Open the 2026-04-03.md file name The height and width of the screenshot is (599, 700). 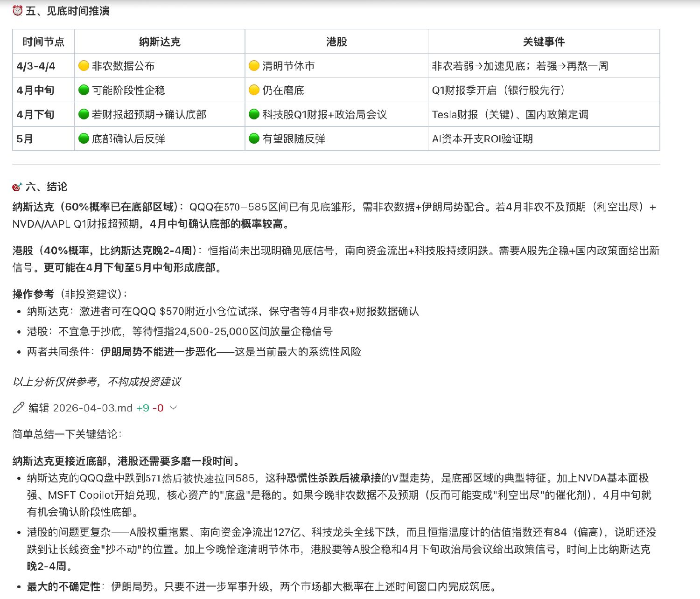(93, 408)
